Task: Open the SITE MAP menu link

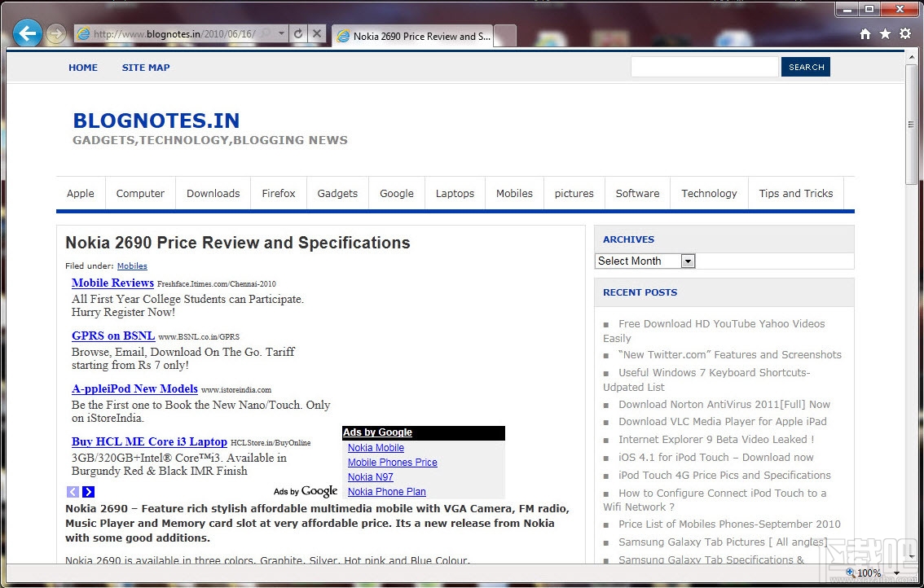Action: click(146, 68)
